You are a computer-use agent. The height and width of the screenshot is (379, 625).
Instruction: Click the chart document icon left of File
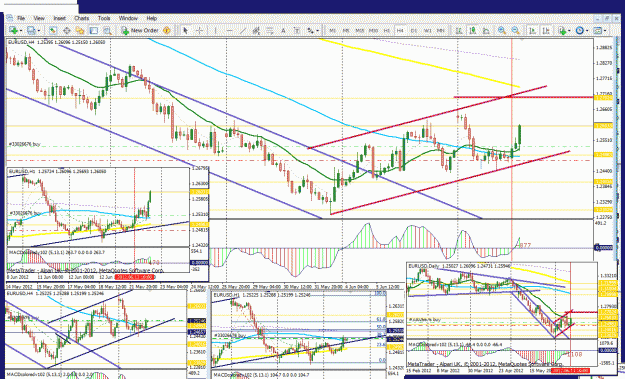coord(10,18)
